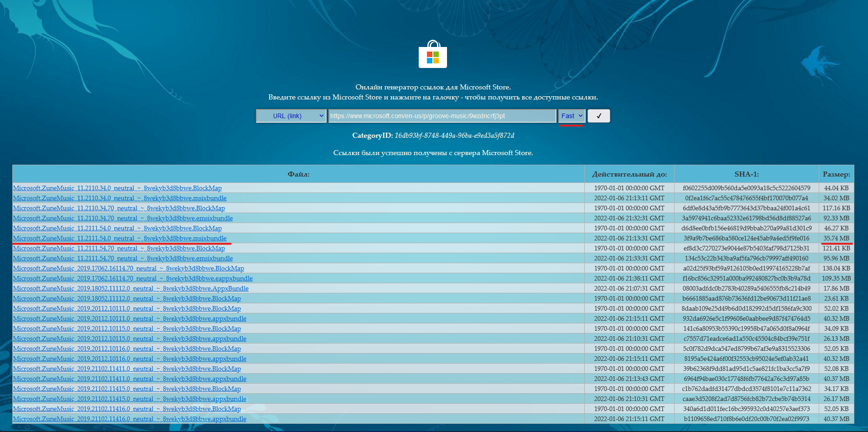Download ZuneMusic 11.2110.34.70 emsixbundle link
The width and height of the screenshot is (868, 432).
123,218
